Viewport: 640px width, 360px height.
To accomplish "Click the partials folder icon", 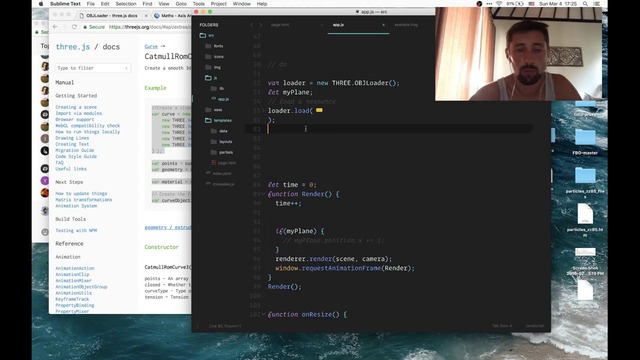I will coord(213,152).
